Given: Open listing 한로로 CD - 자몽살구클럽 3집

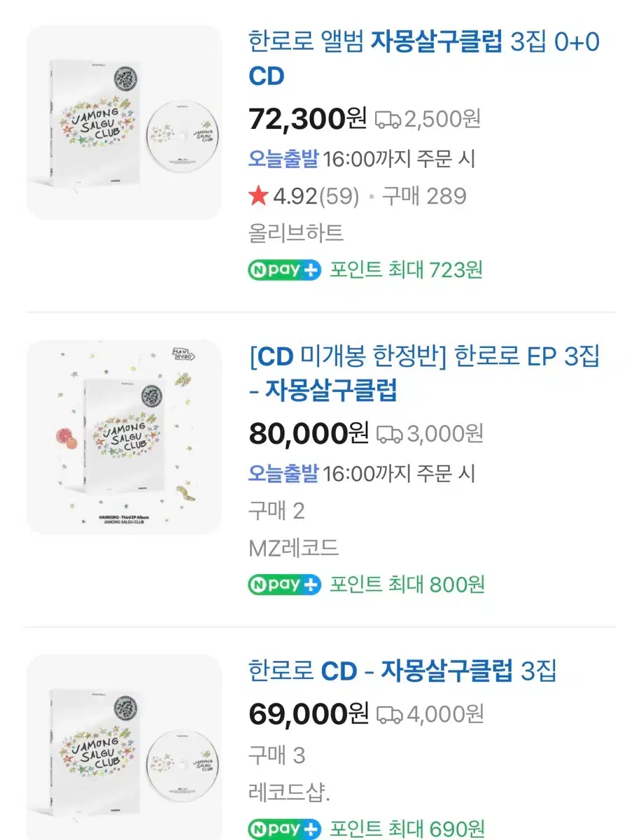Looking at the screenshot, I should click(402, 671).
